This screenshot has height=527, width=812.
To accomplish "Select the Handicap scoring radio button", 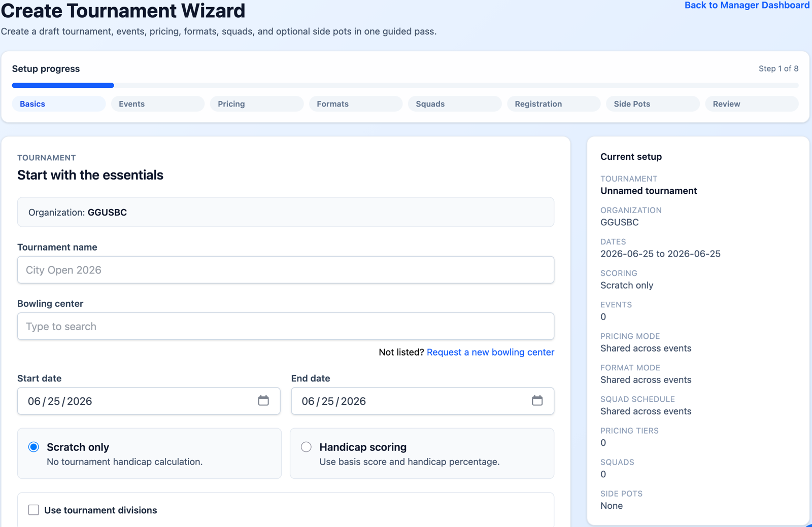I will click(306, 447).
